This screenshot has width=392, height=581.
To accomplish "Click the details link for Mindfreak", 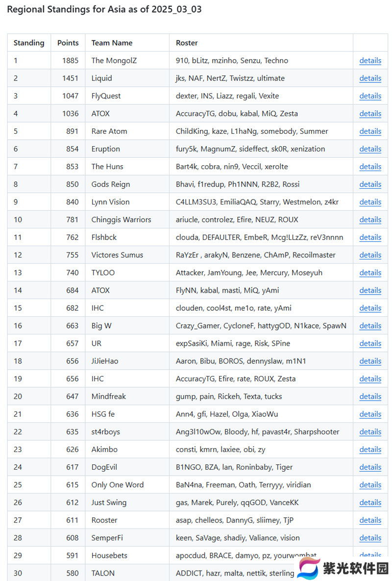I will coord(370,397).
